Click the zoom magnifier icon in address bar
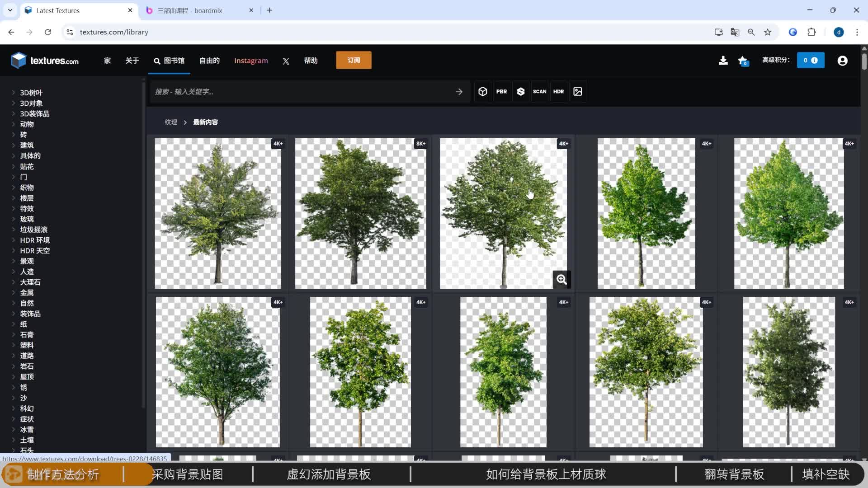The height and width of the screenshot is (488, 868). (751, 32)
